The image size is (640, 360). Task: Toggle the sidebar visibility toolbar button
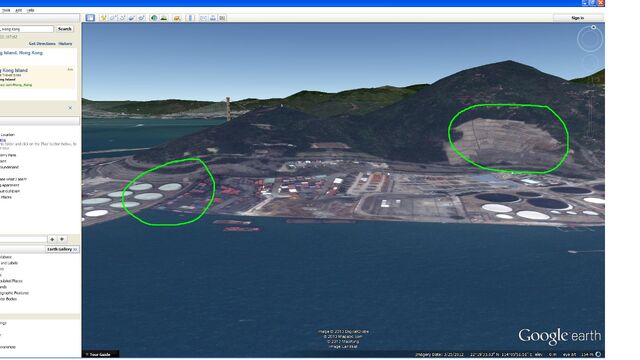[x=90, y=18]
